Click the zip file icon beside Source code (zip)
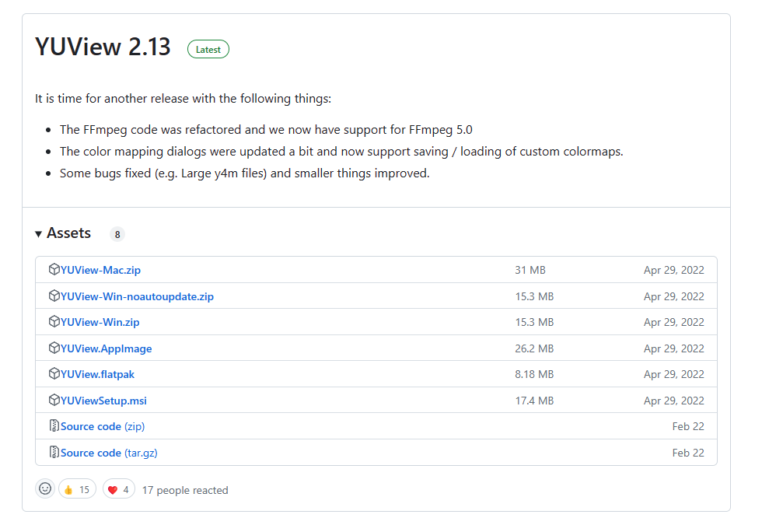This screenshot has width=762, height=532. [54, 426]
